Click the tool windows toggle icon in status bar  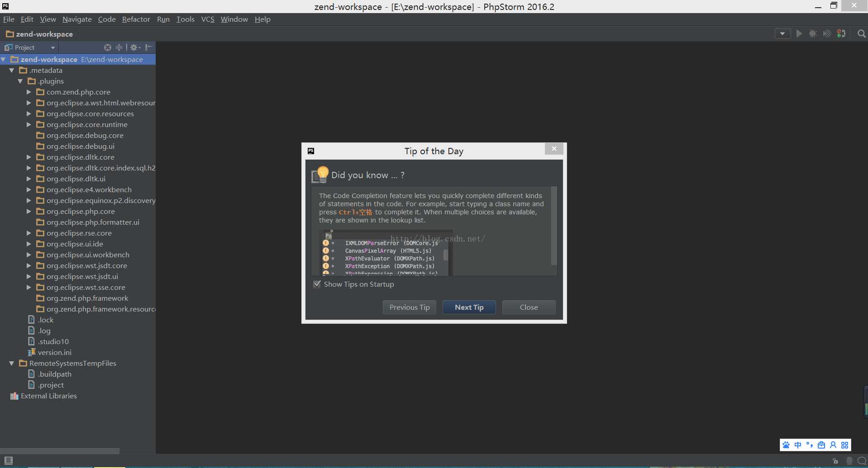tap(9, 460)
